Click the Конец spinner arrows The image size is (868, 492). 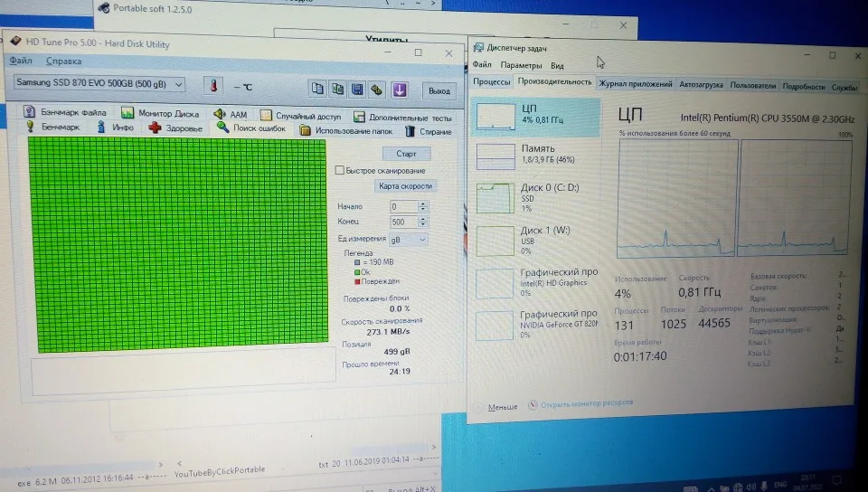click(423, 222)
